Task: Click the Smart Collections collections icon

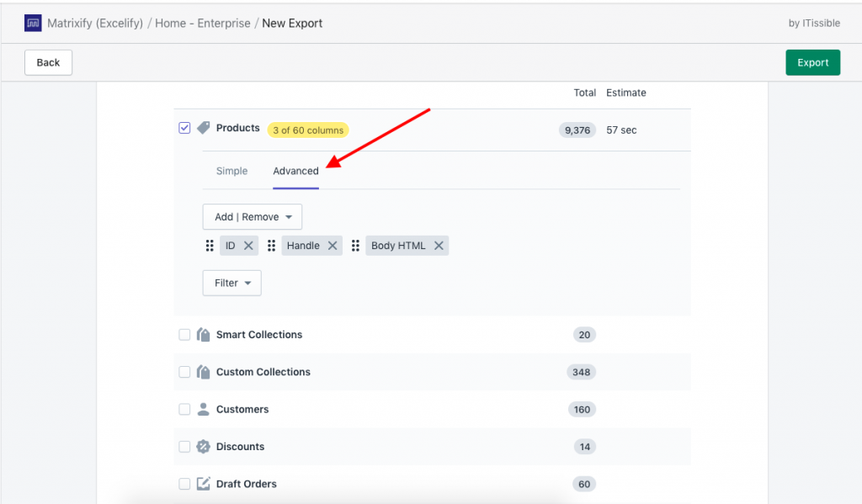Action: (x=203, y=334)
